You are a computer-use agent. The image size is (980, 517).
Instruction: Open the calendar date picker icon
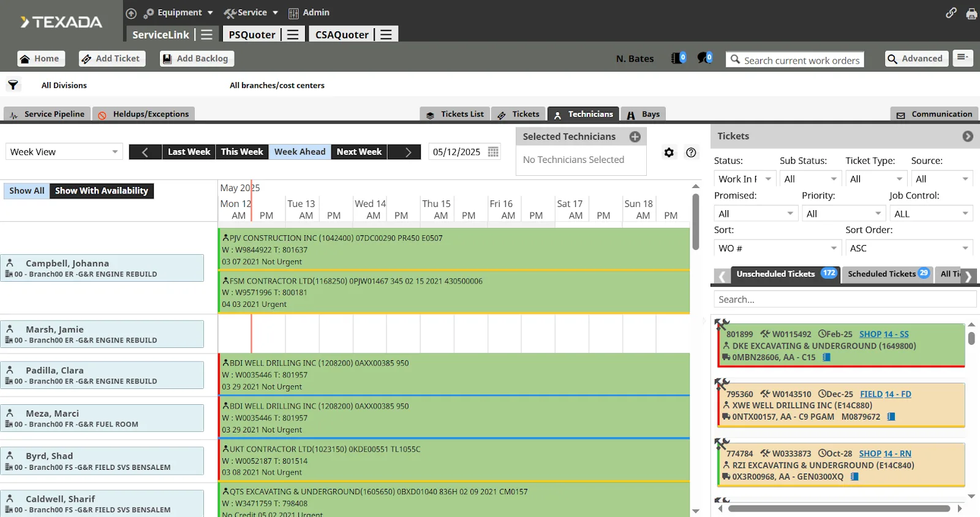click(x=493, y=152)
